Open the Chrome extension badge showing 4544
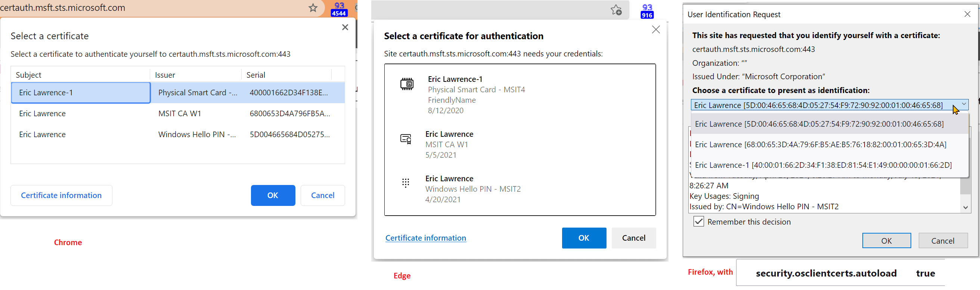The height and width of the screenshot is (290, 980). 339,9
